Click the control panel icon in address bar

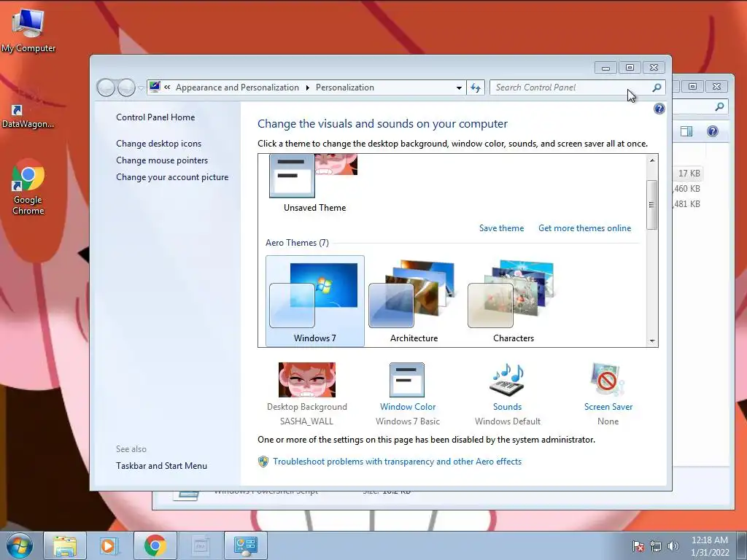(155, 87)
